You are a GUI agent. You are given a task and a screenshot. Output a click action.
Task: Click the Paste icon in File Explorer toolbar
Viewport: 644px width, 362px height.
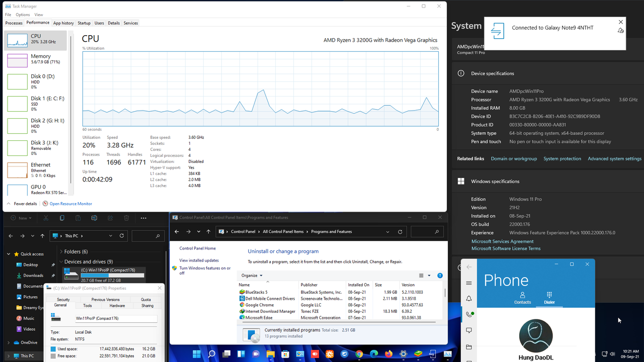pyautogui.click(x=78, y=218)
